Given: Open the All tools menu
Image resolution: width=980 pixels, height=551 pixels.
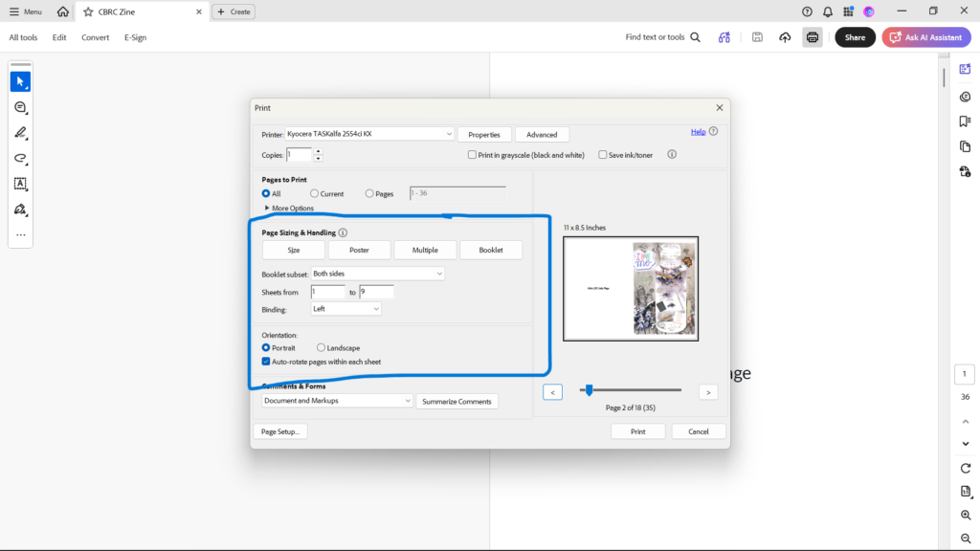Looking at the screenshot, I should tap(23, 37).
